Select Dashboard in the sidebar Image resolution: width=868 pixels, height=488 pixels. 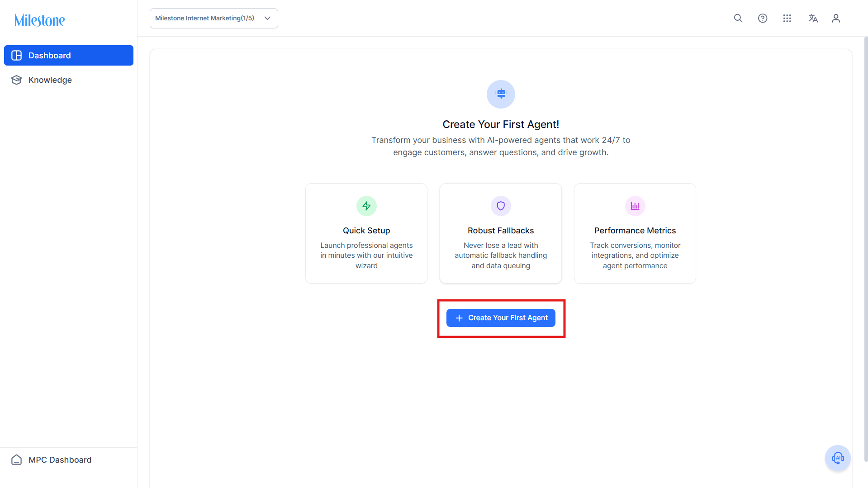coord(69,56)
